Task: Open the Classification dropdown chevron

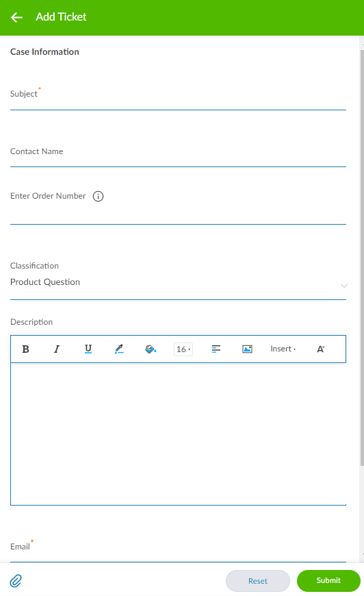Action: pyautogui.click(x=344, y=286)
